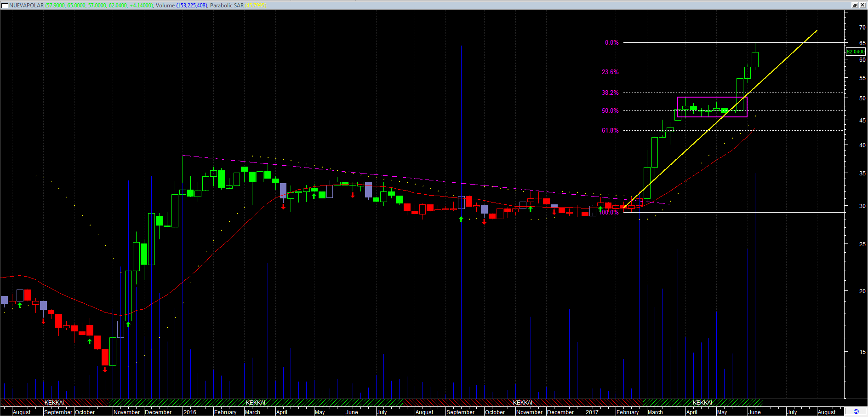Click the red KEKKAI ribbon near November
This screenshot has width=868, height=417.
click(x=522, y=403)
